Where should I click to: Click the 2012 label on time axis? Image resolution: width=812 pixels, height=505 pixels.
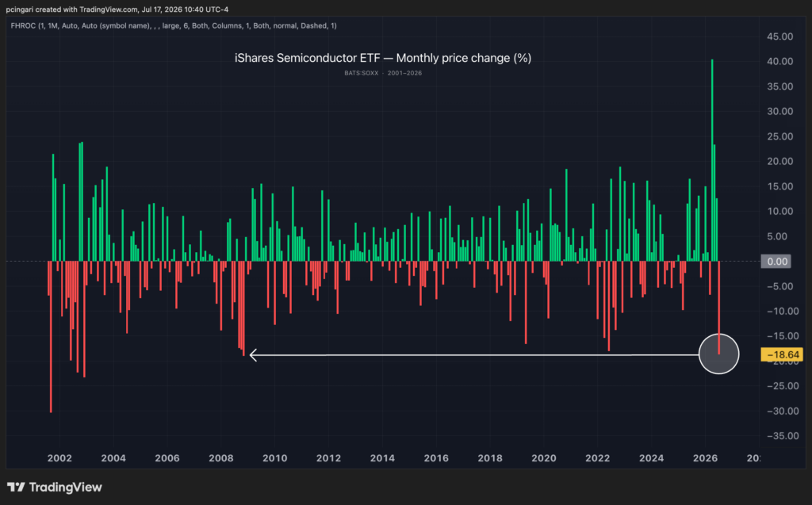coord(329,458)
